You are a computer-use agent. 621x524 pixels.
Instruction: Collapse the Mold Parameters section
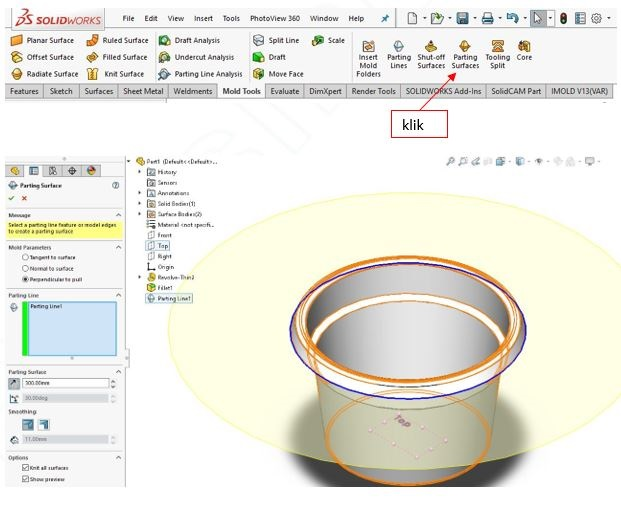pos(119,246)
